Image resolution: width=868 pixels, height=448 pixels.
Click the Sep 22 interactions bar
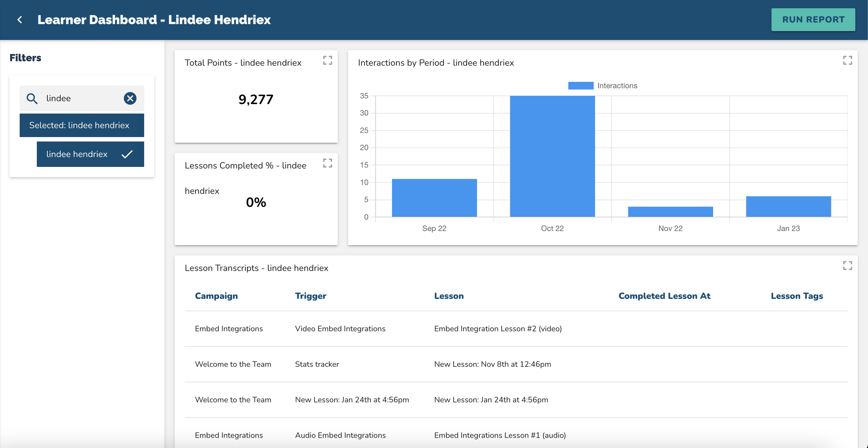click(x=434, y=198)
